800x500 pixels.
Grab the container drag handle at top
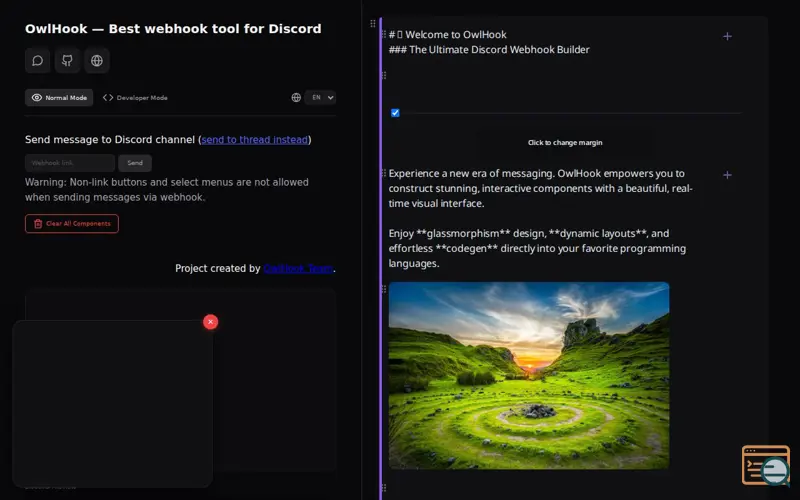pyautogui.click(x=373, y=23)
